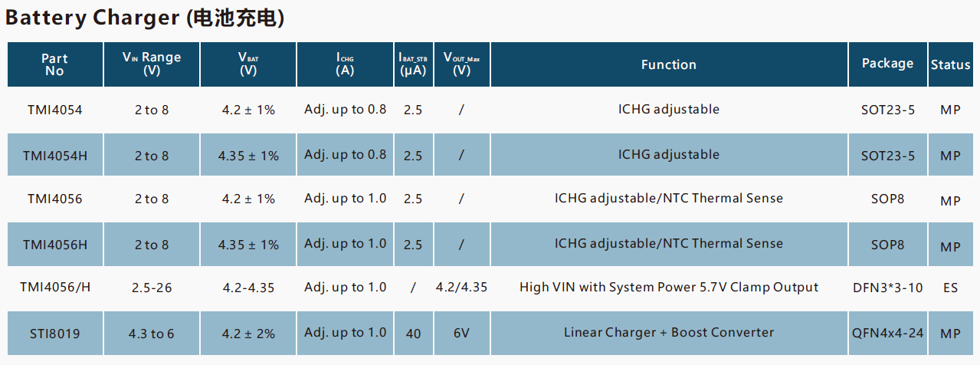Screen dimensions: 980x365
Task: Click the TMI4056H part number
Action: click(x=54, y=245)
